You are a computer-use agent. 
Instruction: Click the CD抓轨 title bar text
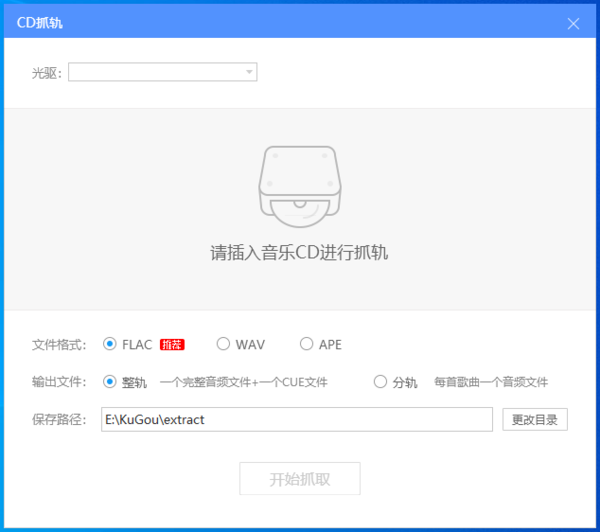click(x=39, y=23)
